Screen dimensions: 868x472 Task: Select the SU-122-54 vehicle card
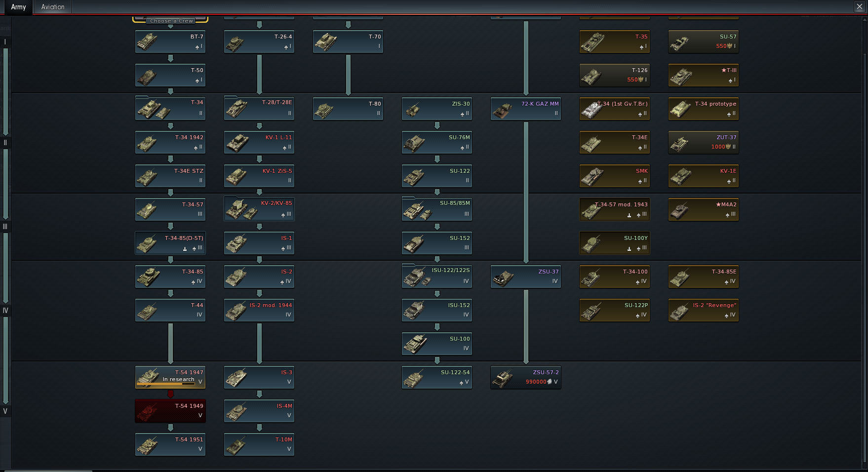pyautogui.click(x=437, y=377)
